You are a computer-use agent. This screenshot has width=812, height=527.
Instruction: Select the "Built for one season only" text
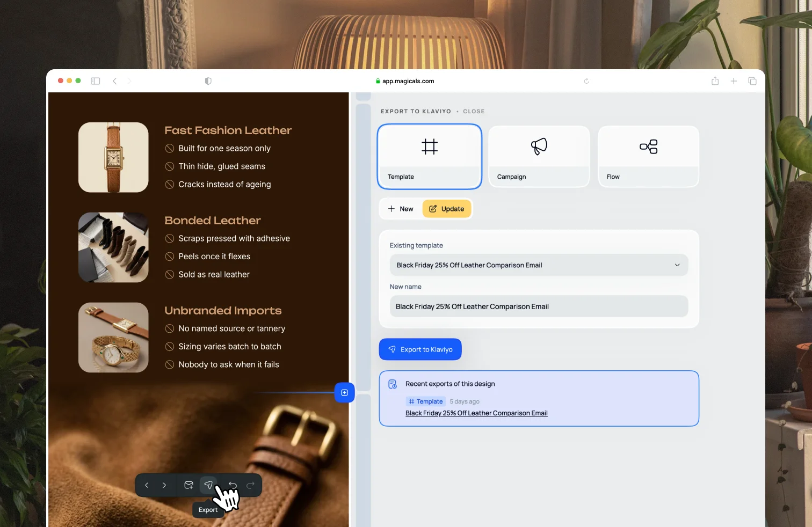pyautogui.click(x=224, y=148)
